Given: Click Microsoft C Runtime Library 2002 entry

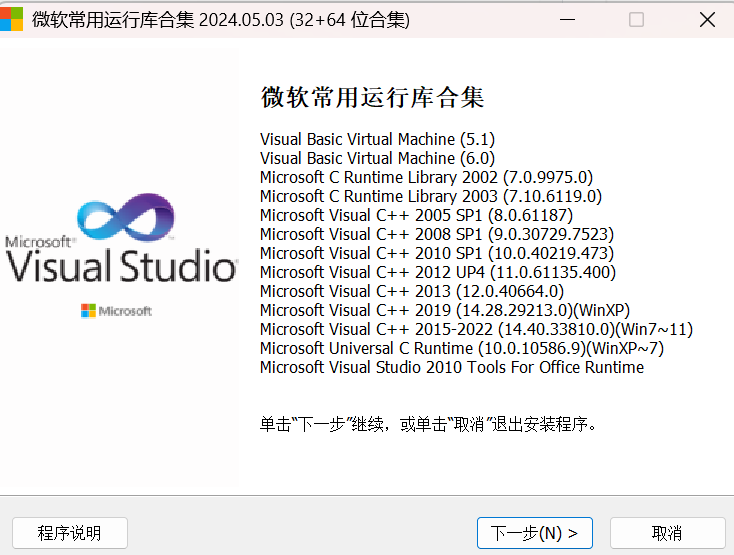Looking at the screenshot, I should pos(426,177).
